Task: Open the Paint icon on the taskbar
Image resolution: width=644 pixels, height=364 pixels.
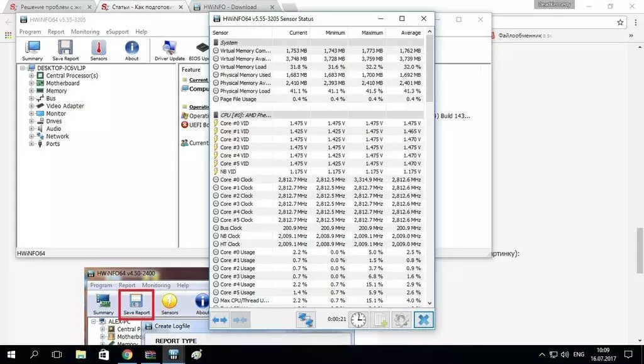Action: tap(197, 355)
